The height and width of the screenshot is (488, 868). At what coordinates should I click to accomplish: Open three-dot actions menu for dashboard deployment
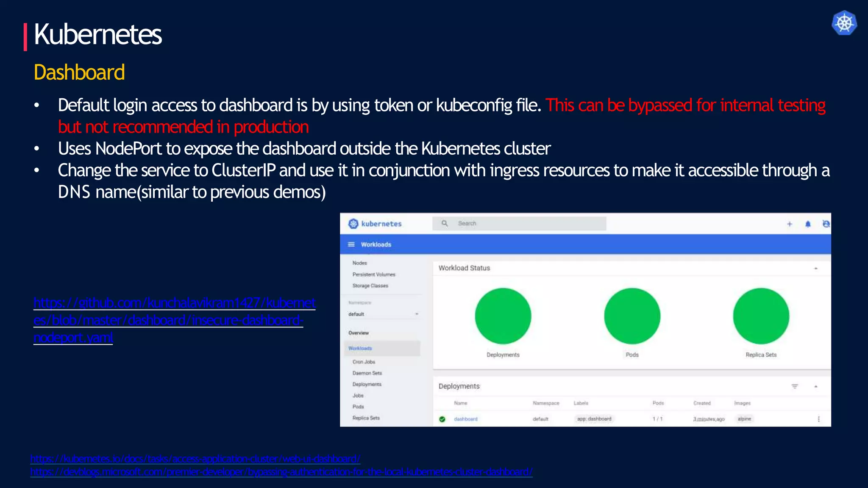(x=818, y=419)
